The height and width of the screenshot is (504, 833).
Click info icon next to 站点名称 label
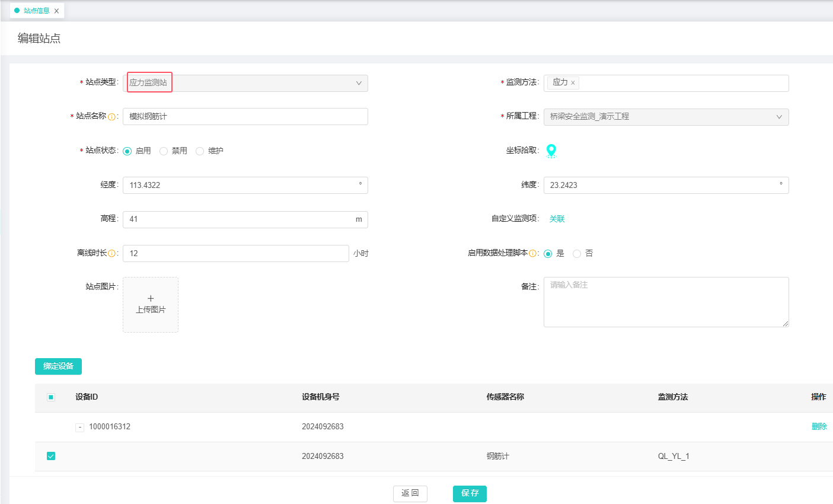coord(111,117)
